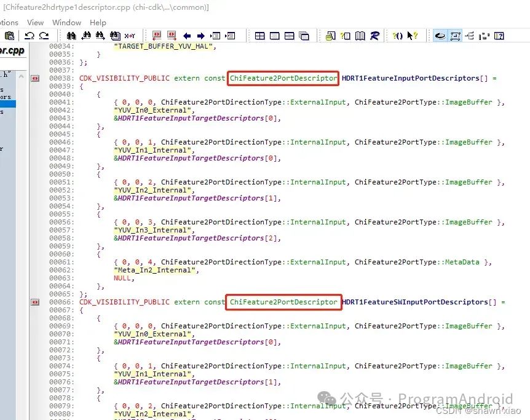Click HDRT1FeatureSWInputPortDescriptors[] identifier
530x420 pixels.
pyautogui.click(x=419, y=302)
